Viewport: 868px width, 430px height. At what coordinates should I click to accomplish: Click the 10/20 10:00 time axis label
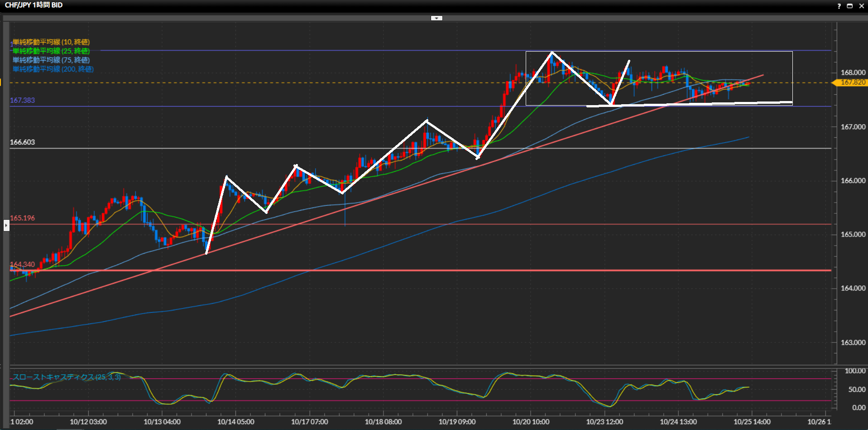(531, 422)
